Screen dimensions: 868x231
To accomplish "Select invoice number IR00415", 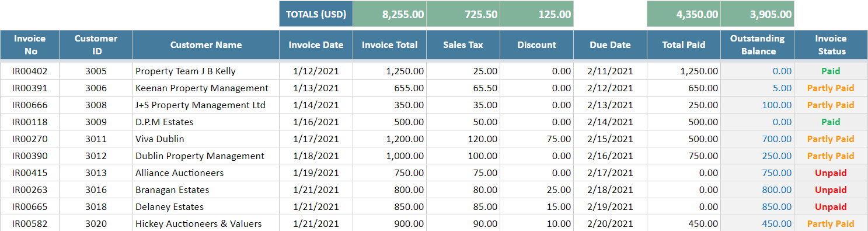I will (30, 173).
